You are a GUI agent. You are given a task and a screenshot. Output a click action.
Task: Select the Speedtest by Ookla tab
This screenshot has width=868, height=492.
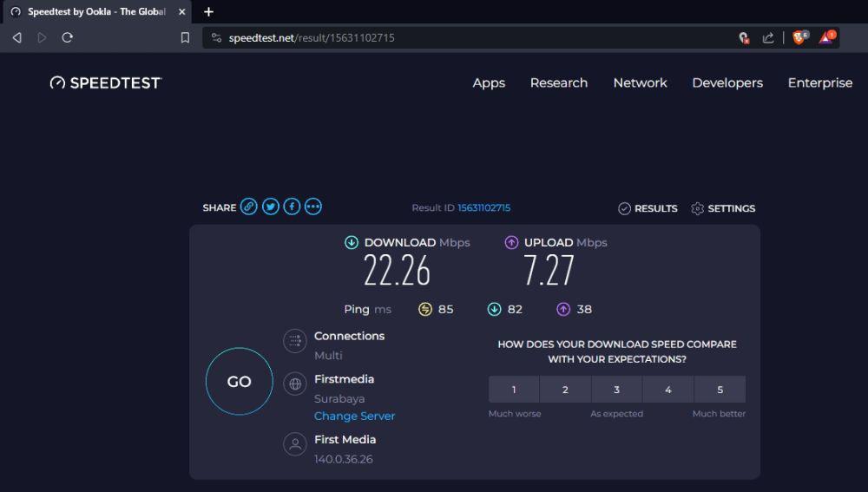click(97, 11)
